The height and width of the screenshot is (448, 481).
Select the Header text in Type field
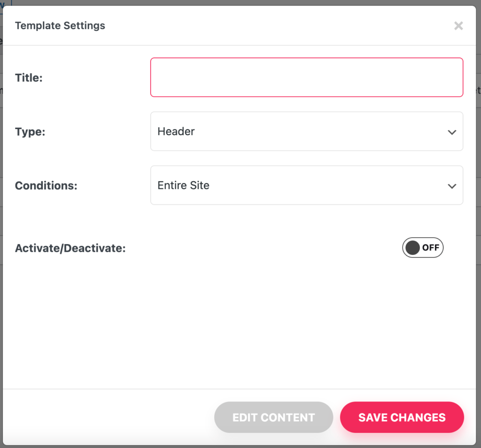point(176,131)
